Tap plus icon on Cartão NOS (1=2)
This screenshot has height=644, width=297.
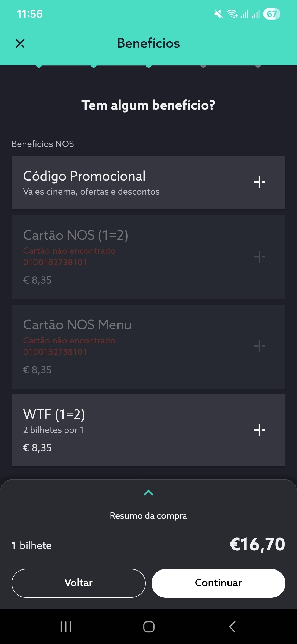click(259, 257)
